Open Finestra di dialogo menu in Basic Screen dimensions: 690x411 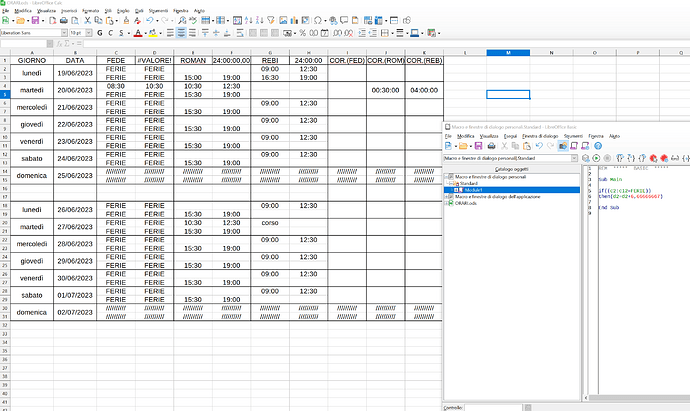[x=540, y=136]
